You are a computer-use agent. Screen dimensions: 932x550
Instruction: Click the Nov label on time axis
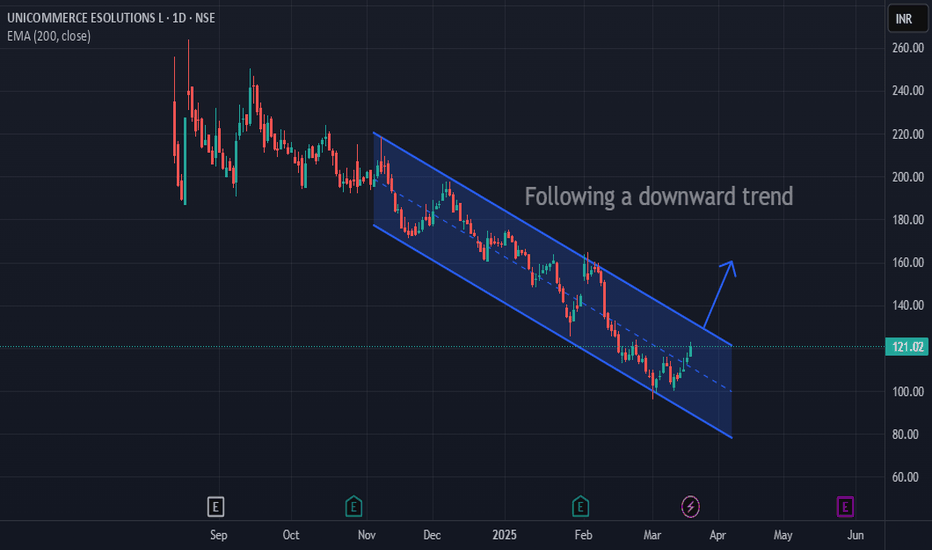(x=367, y=535)
